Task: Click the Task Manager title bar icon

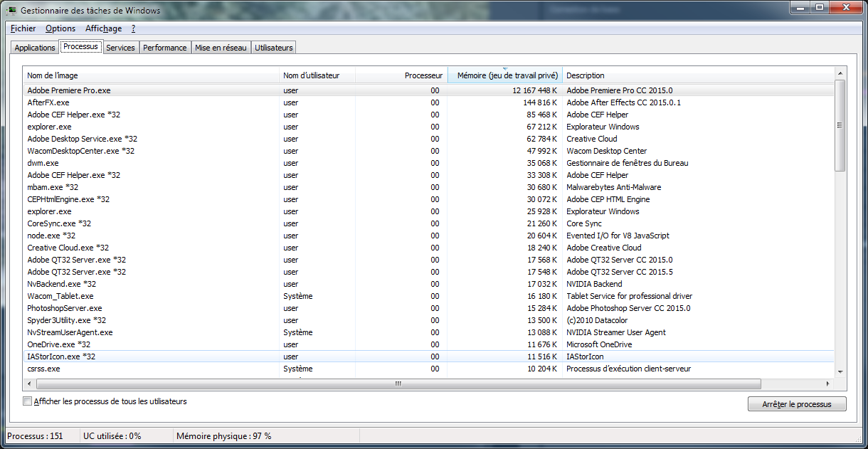Action: click(x=12, y=11)
